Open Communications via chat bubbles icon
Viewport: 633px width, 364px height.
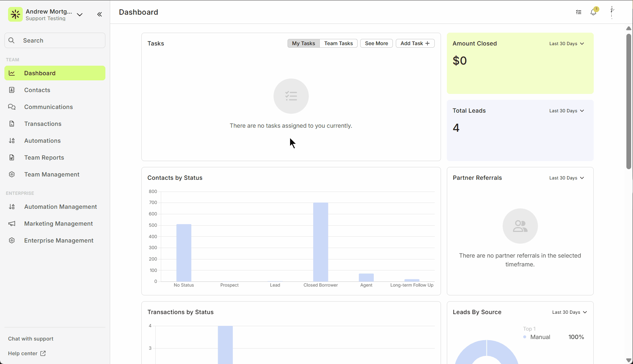click(x=12, y=107)
